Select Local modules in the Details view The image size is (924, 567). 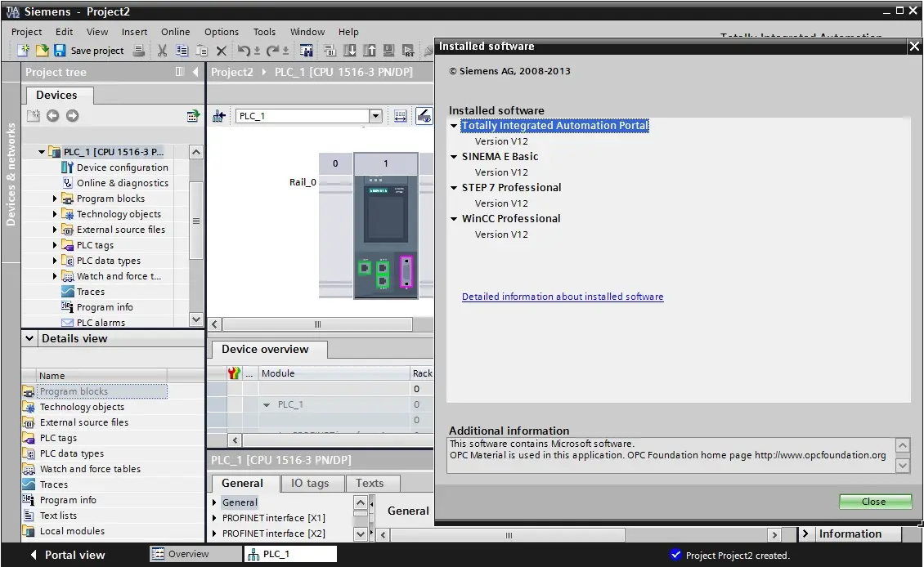click(72, 531)
